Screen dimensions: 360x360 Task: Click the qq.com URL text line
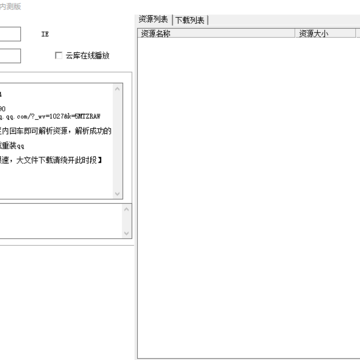(x=50, y=117)
